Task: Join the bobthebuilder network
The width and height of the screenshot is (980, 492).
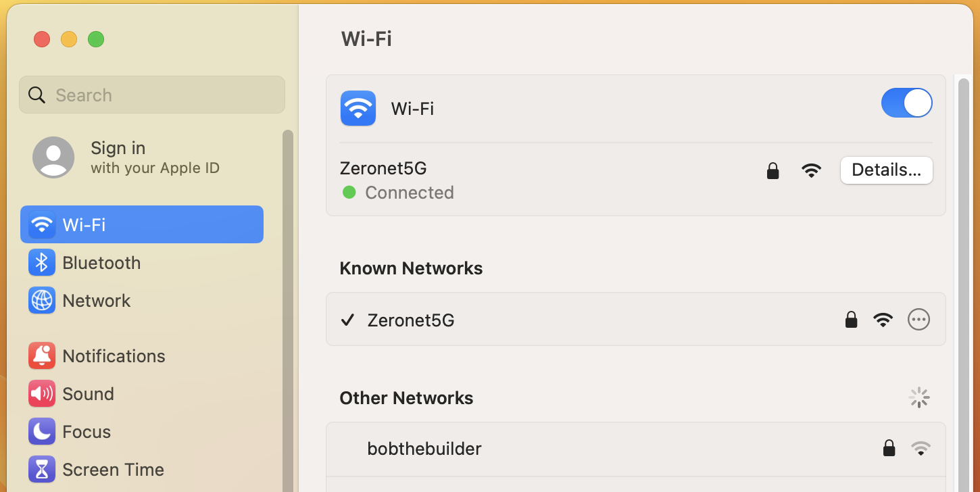Action: tap(636, 449)
